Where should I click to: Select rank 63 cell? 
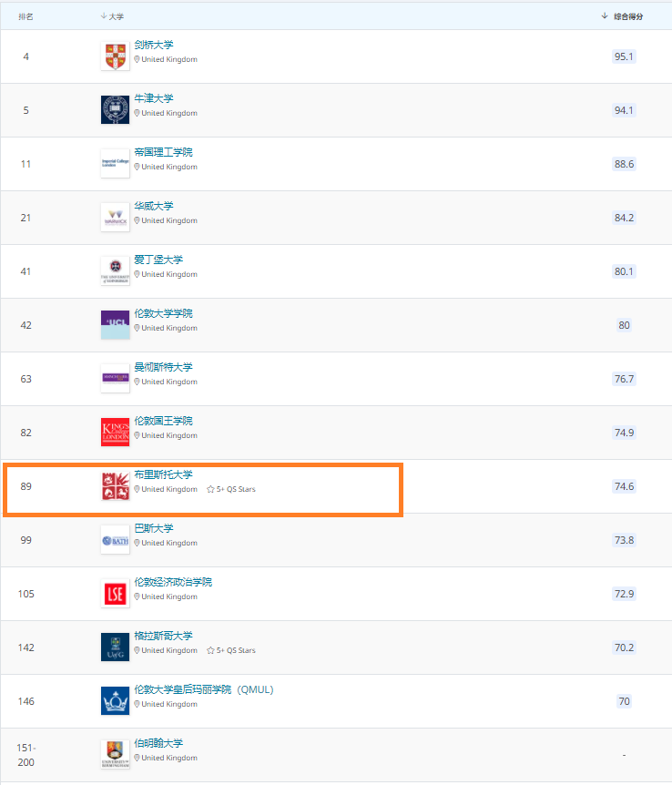(26, 379)
